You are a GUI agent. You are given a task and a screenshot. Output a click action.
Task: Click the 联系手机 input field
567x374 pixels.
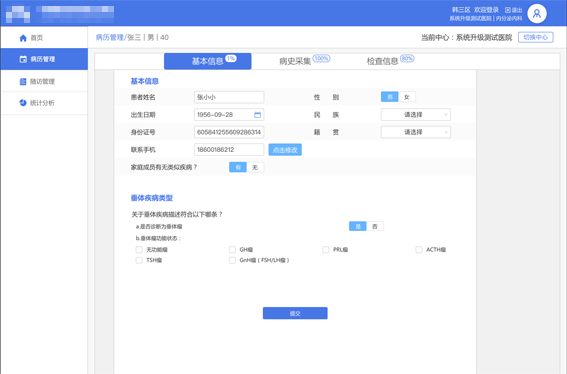click(x=229, y=150)
